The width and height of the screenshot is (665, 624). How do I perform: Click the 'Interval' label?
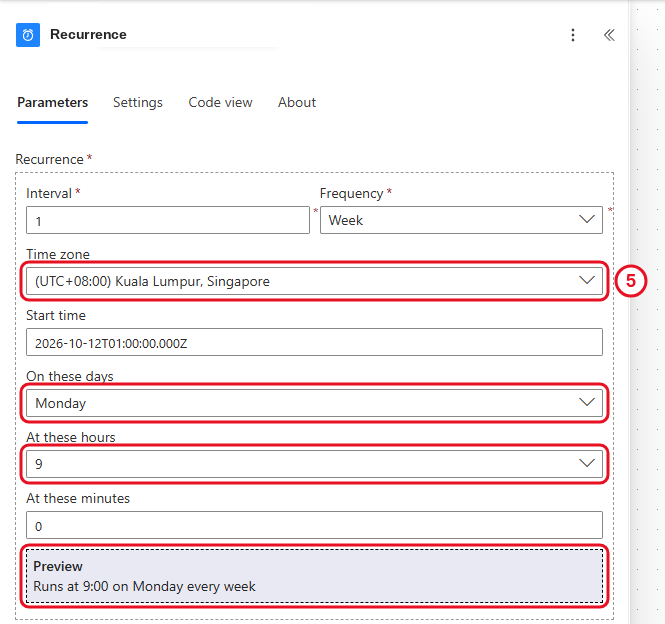pos(49,193)
